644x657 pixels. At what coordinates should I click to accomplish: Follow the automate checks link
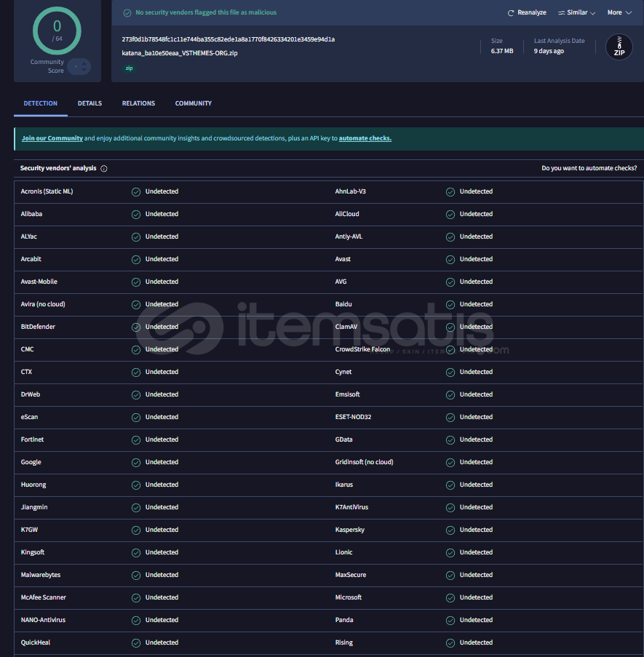(365, 138)
